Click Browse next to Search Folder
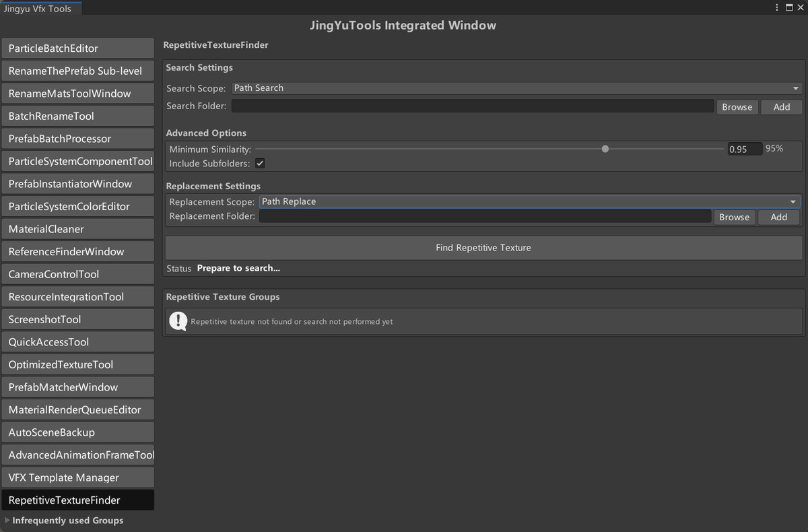 (x=737, y=107)
